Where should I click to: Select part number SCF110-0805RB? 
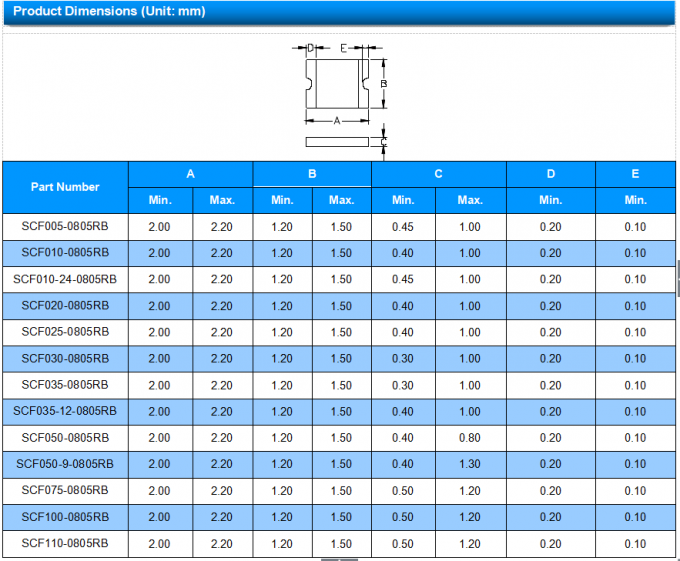pos(65,543)
